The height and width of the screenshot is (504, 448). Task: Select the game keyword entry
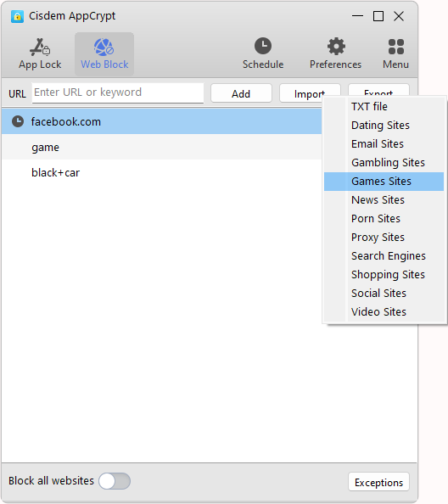coord(162,147)
